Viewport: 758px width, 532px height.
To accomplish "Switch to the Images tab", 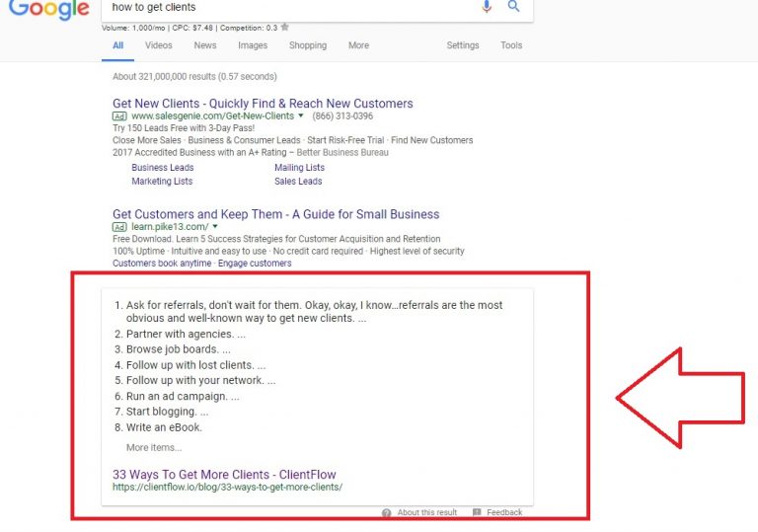I will tap(252, 45).
